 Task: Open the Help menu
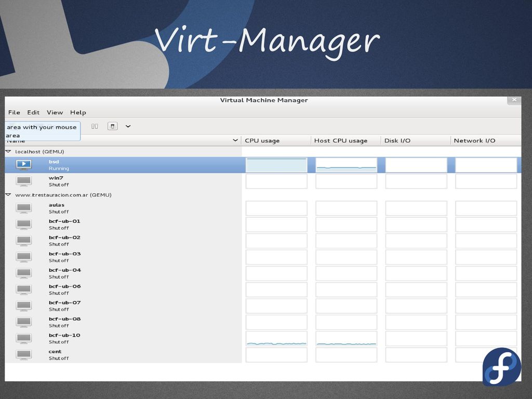coord(78,112)
